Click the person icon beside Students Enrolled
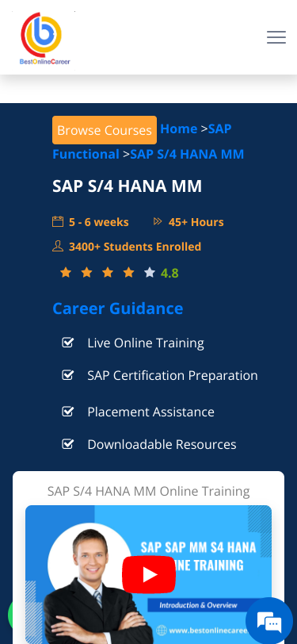 coord(58,246)
